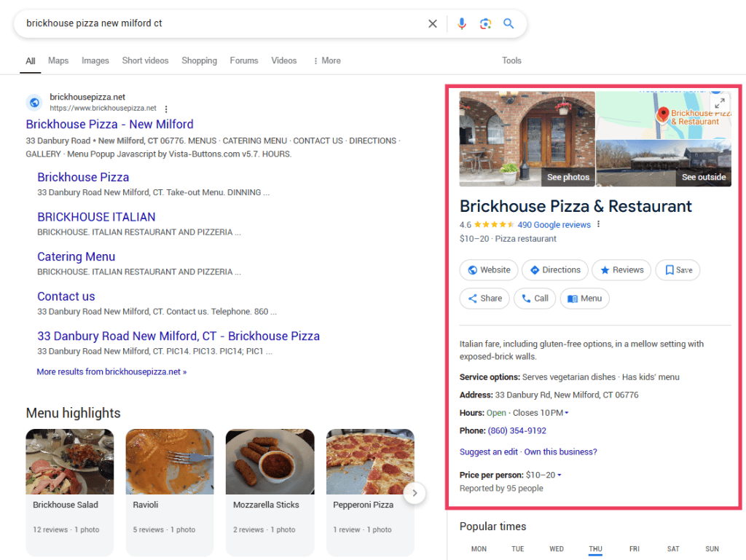Click the Call button
Image resolution: width=746 pixels, height=560 pixels.
point(535,299)
